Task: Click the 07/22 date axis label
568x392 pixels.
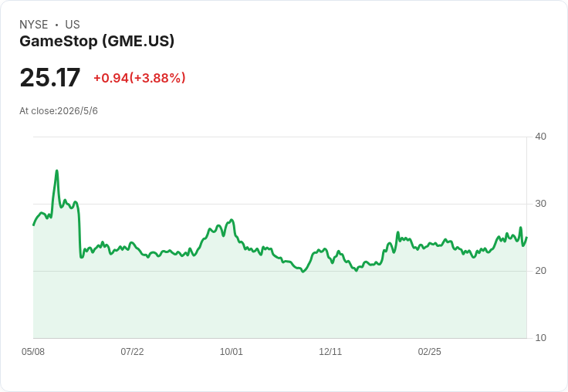Action: click(x=132, y=352)
